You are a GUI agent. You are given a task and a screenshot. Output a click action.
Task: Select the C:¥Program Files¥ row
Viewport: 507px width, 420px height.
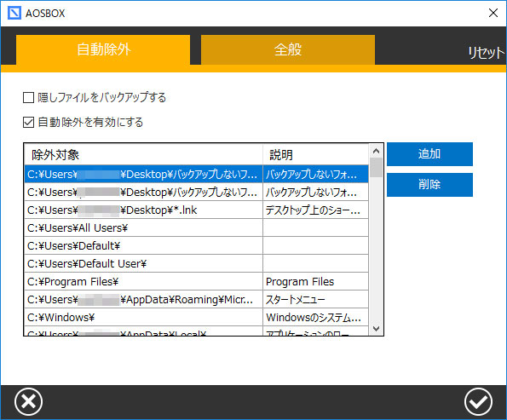197,282
